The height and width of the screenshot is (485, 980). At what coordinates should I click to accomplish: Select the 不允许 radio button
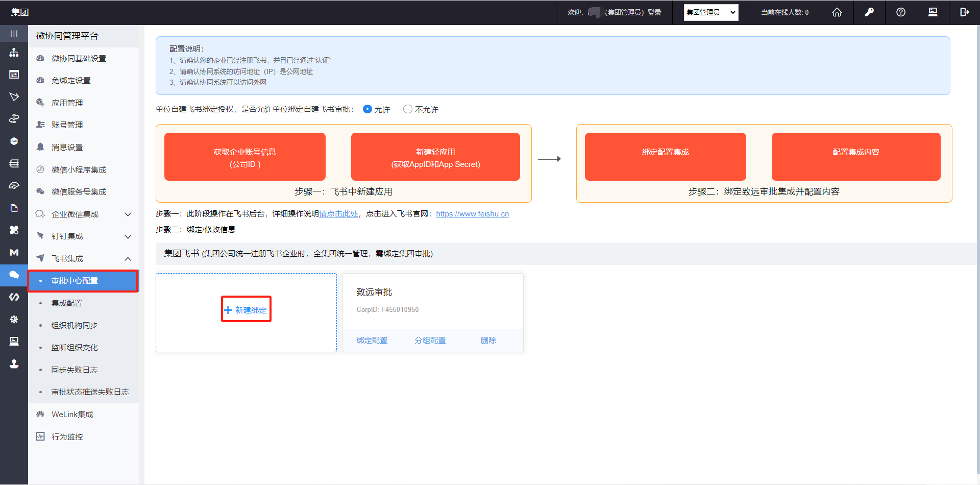point(407,109)
